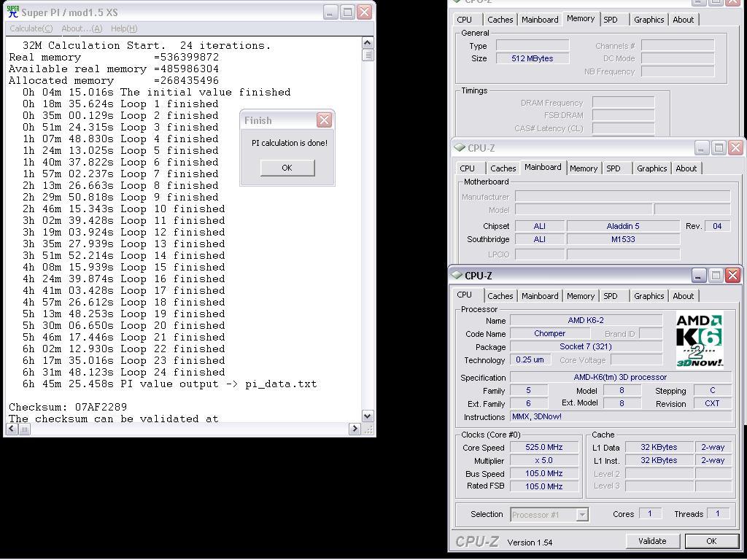Screen dimensions: 747x560
Task: Close the Finish dialog
Action: 324,120
